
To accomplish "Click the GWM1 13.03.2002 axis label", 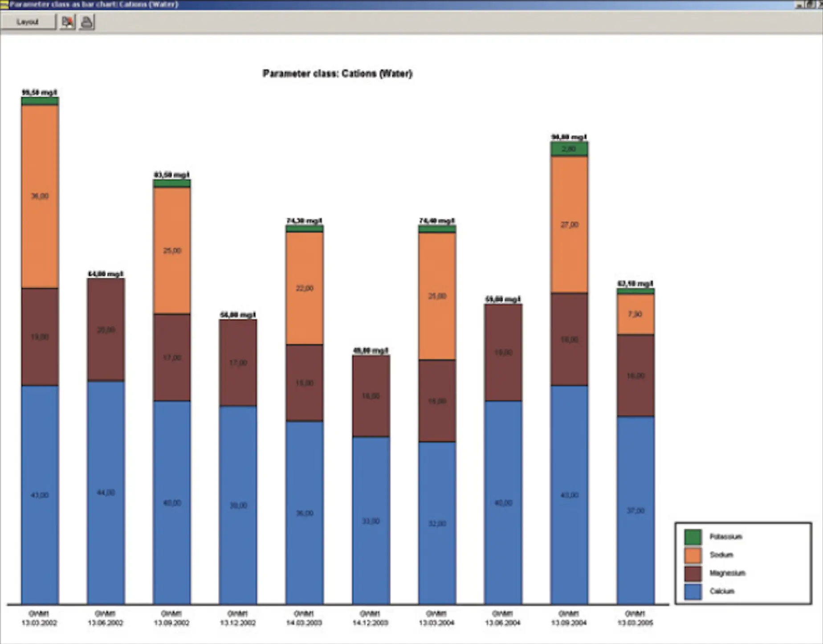I will pyautogui.click(x=39, y=618).
